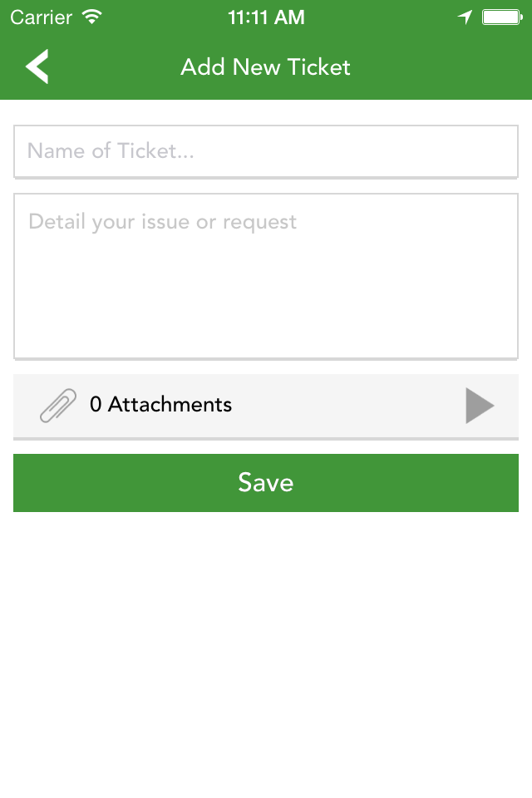Open the 0 Attachments label
The width and height of the screenshot is (532, 798).
click(x=161, y=405)
